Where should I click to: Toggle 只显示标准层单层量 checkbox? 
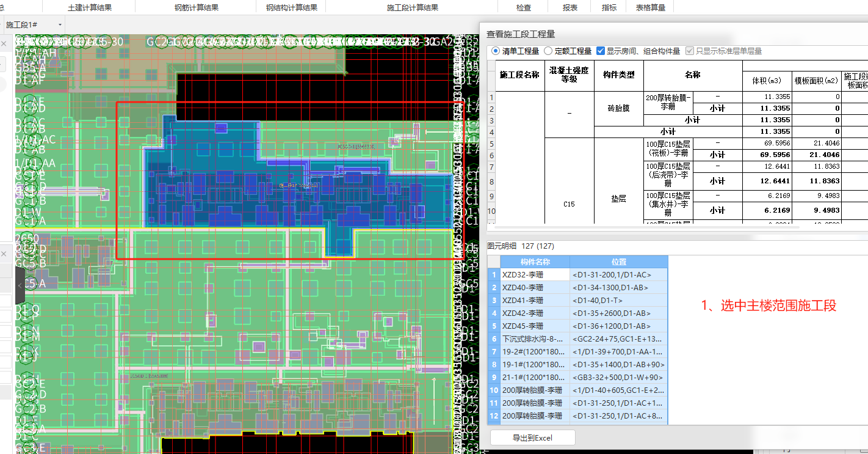pos(690,51)
